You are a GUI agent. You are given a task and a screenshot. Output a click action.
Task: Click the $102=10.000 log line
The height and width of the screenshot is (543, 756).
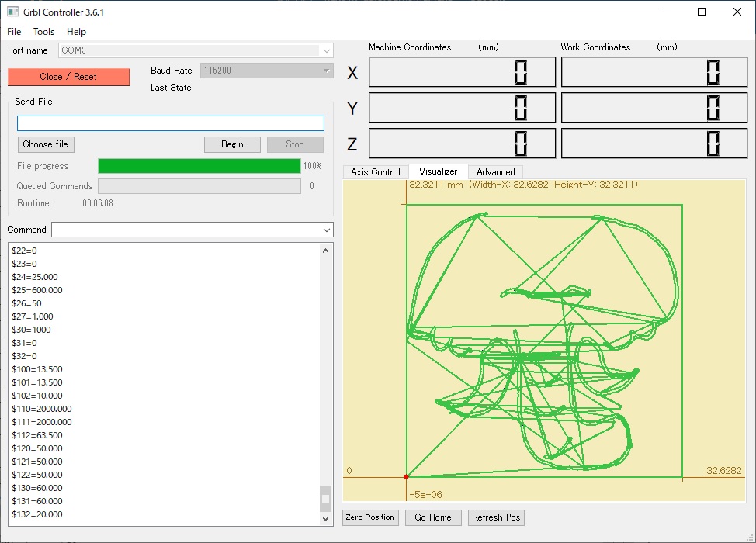pos(37,396)
